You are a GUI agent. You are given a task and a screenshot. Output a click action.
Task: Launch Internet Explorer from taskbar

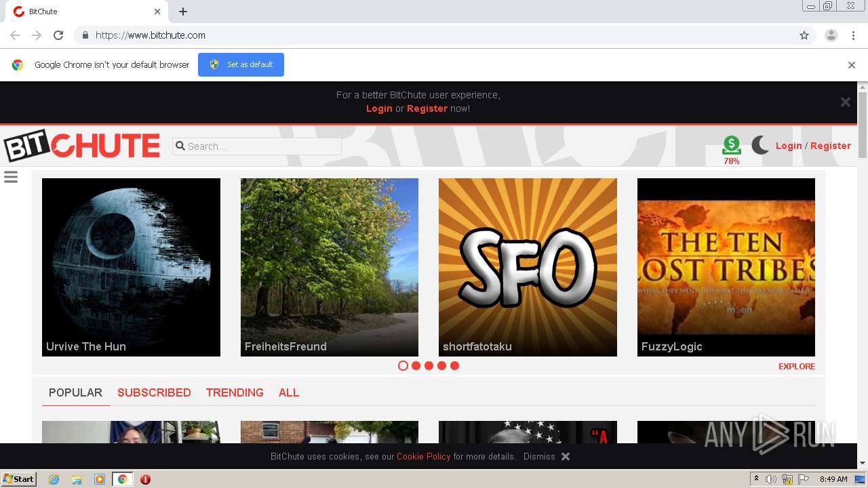tap(54, 479)
